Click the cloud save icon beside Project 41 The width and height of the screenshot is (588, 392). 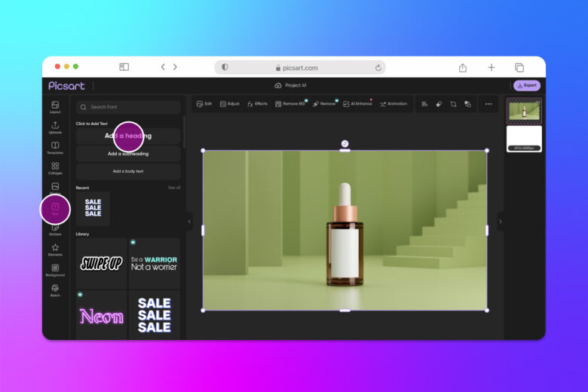click(278, 85)
